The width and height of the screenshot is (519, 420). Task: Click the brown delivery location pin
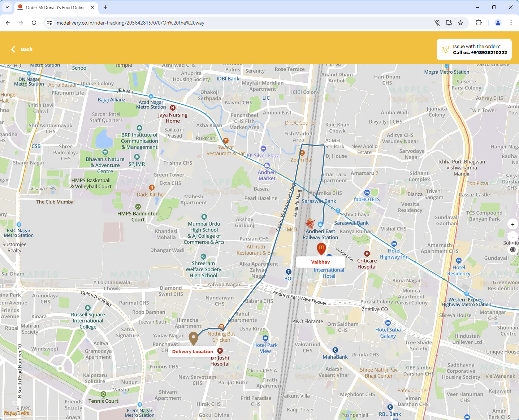pyautogui.click(x=194, y=339)
